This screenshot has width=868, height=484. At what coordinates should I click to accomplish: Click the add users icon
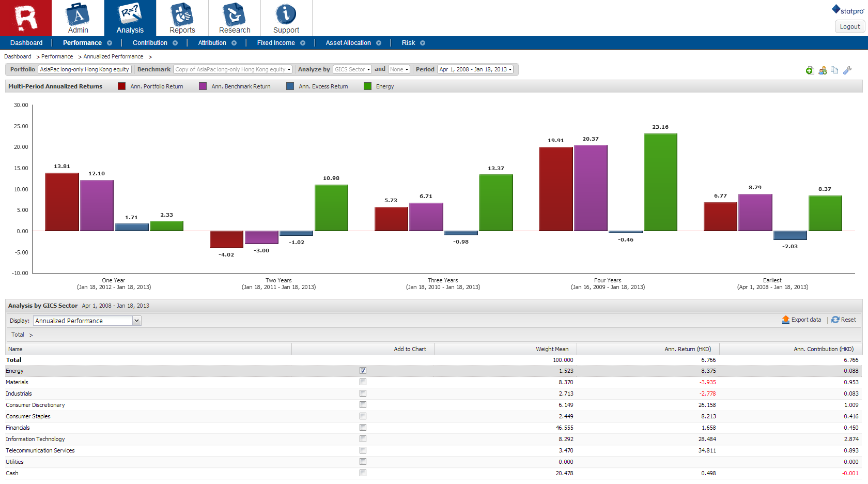823,70
